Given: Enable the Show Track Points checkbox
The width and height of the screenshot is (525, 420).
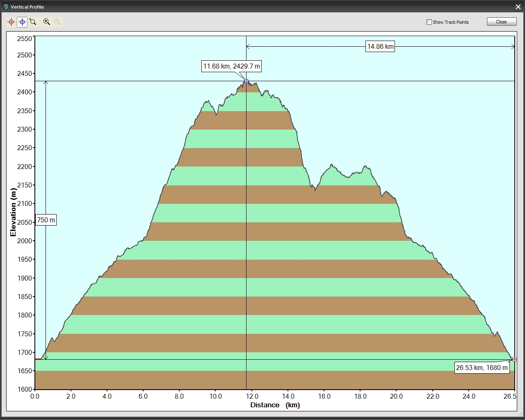Looking at the screenshot, I should (x=429, y=22).
